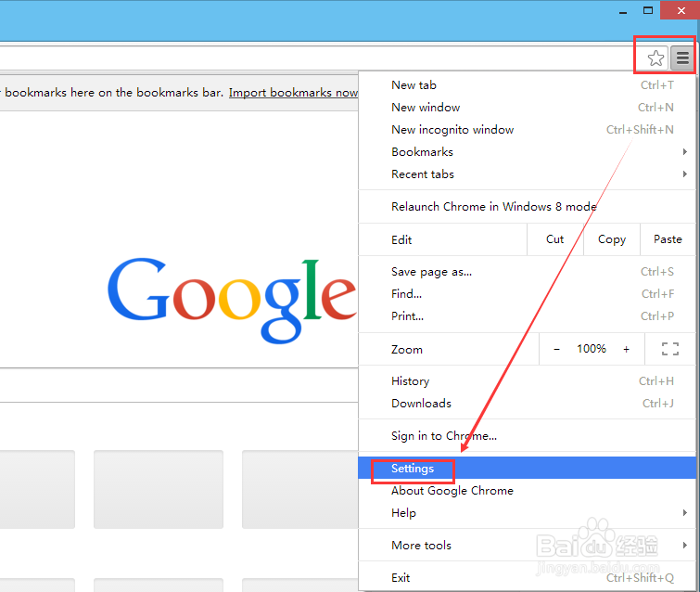Click the third most-visited thumbnail tile
This screenshot has height=592, width=700.
point(300,489)
